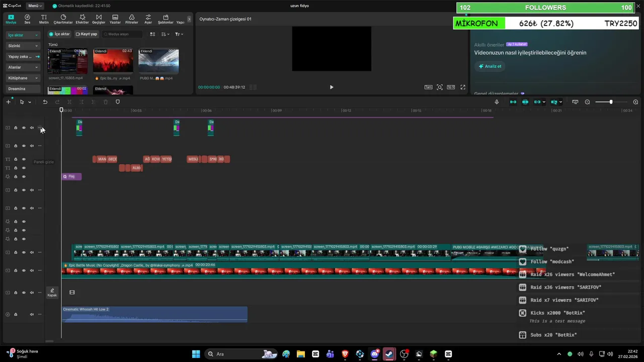Click the Tam quality icon in player
The width and height of the screenshot is (644, 362).
428,87
